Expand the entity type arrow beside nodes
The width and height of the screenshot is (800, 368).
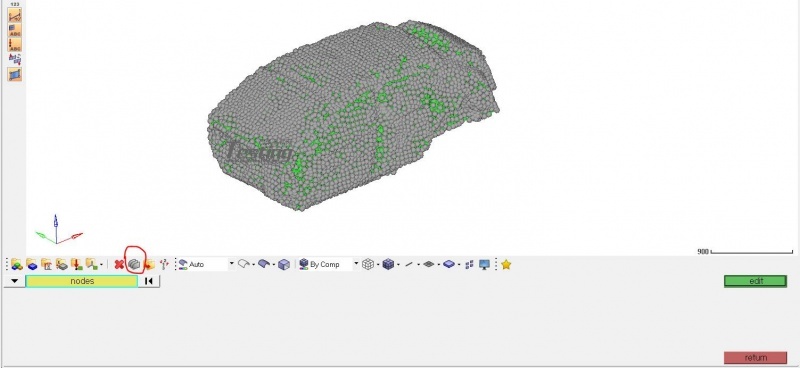[14, 281]
